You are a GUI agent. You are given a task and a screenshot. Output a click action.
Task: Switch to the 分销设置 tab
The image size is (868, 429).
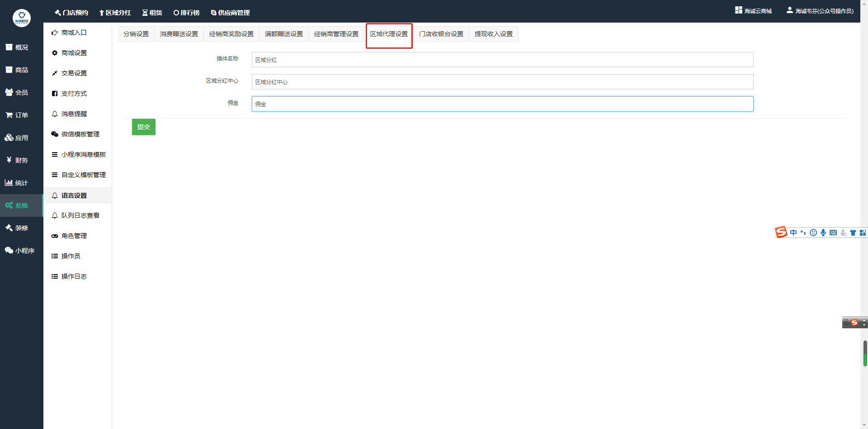[x=136, y=34]
